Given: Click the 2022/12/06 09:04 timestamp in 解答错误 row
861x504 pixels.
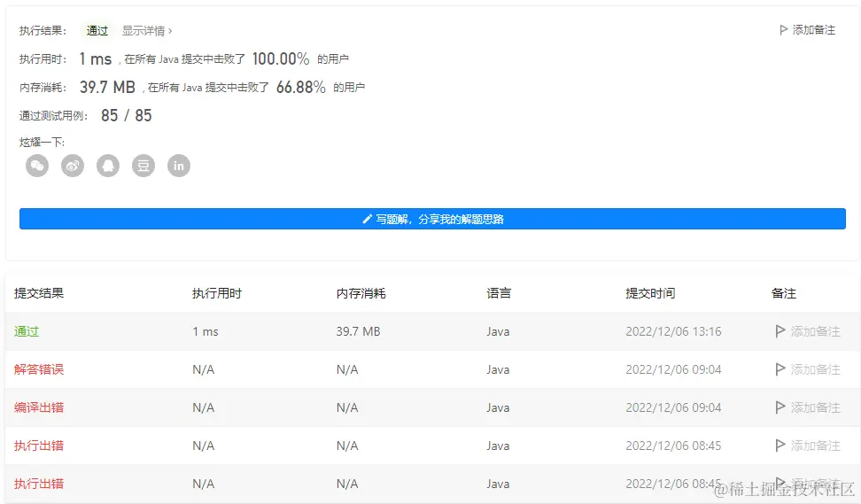Looking at the screenshot, I should [x=673, y=369].
